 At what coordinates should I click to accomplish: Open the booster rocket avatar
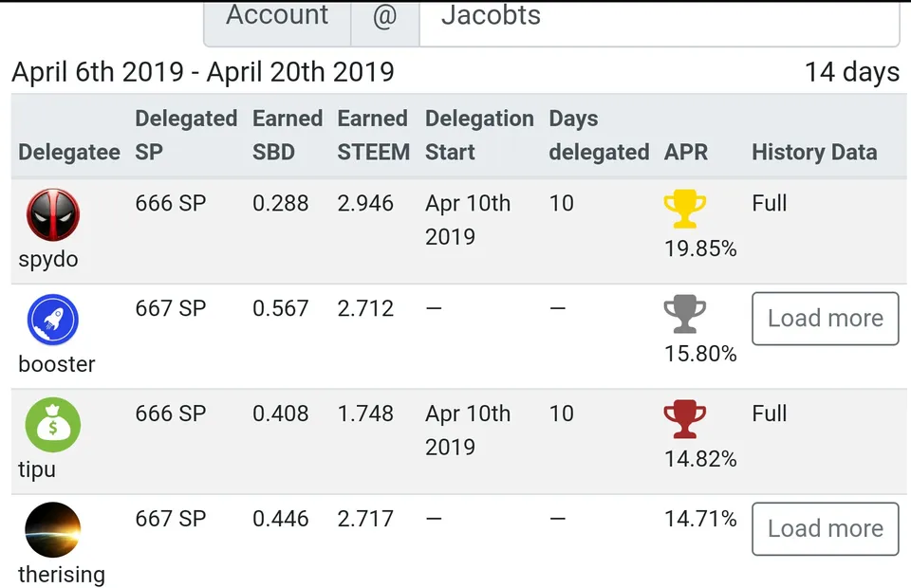(x=53, y=320)
